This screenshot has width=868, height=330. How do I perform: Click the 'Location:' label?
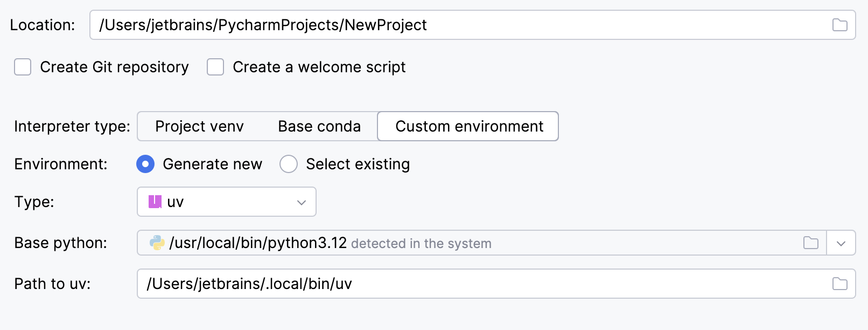coord(43,25)
